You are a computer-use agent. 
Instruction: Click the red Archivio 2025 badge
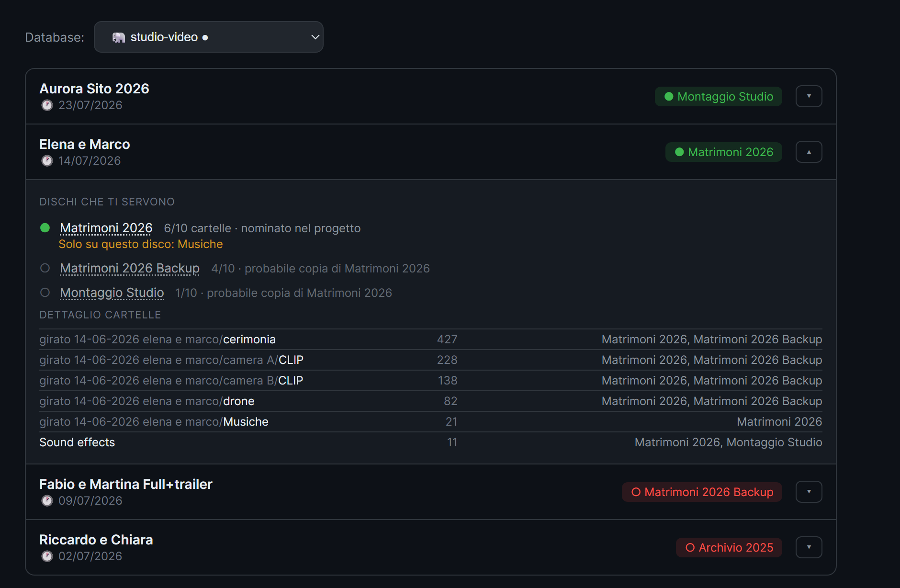tap(729, 547)
